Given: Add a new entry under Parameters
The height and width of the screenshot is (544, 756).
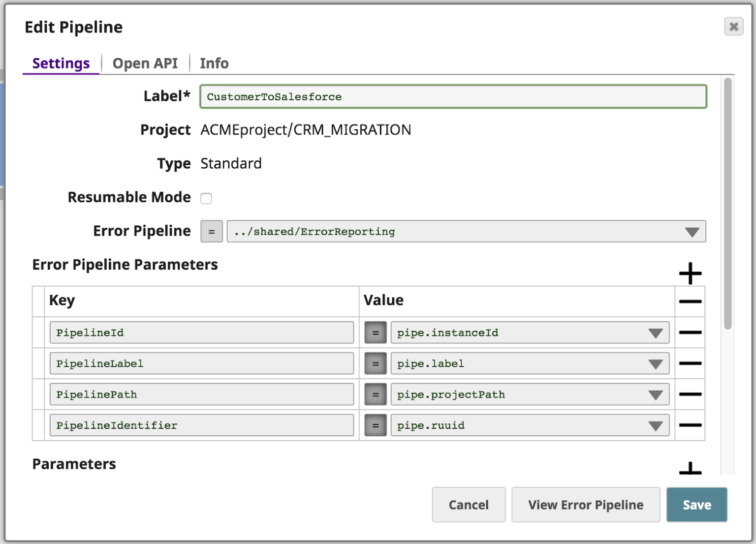Looking at the screenshot, I should 691,471.
